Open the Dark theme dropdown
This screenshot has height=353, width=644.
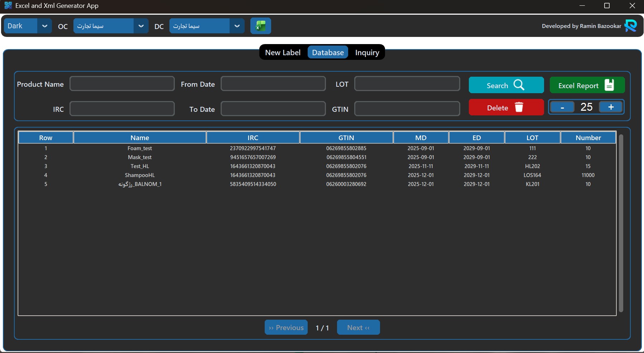click(x=44, y=26)
